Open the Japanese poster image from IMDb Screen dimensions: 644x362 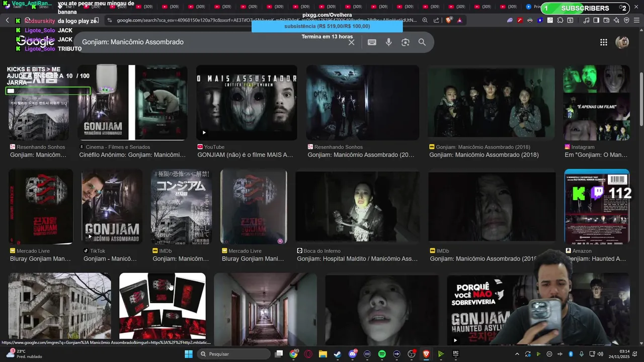click(181, 207)
